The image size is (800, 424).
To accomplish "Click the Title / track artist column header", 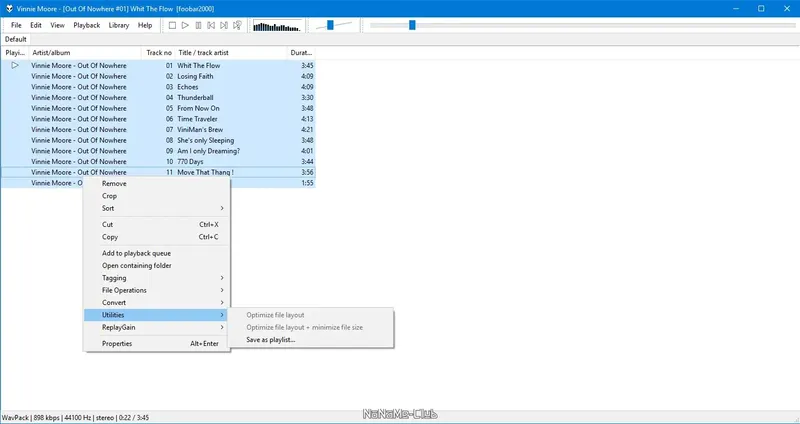I will click(x=231, y=53).
